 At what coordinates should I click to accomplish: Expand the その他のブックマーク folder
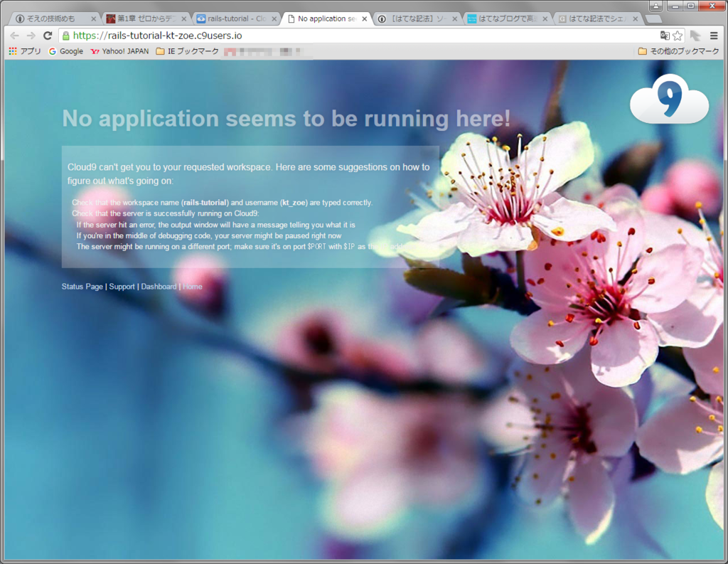coord(679,51)
